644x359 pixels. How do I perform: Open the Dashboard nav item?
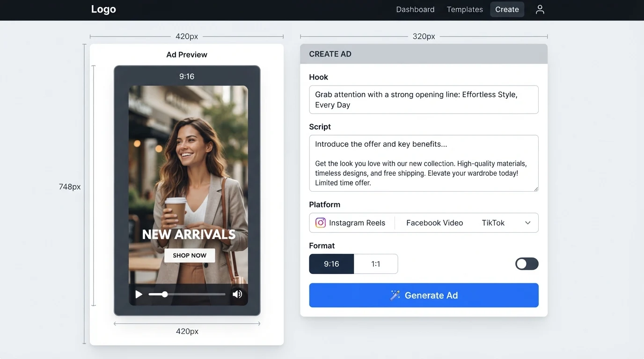tap(415, 9)
